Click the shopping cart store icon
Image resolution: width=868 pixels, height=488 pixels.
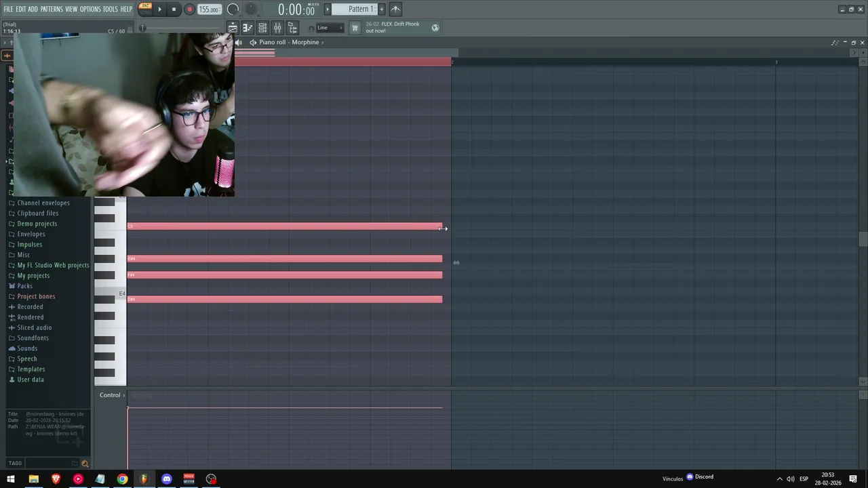tap(355, 28)
